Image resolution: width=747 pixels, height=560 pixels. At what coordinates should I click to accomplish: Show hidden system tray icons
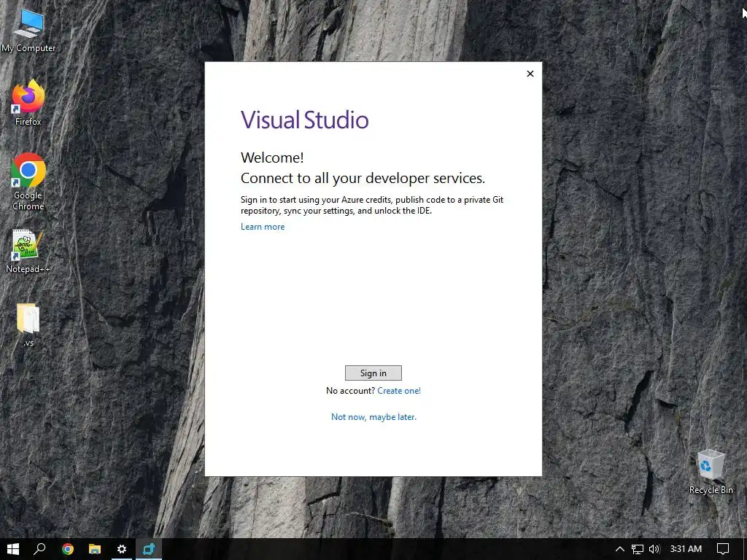(620, 549)
